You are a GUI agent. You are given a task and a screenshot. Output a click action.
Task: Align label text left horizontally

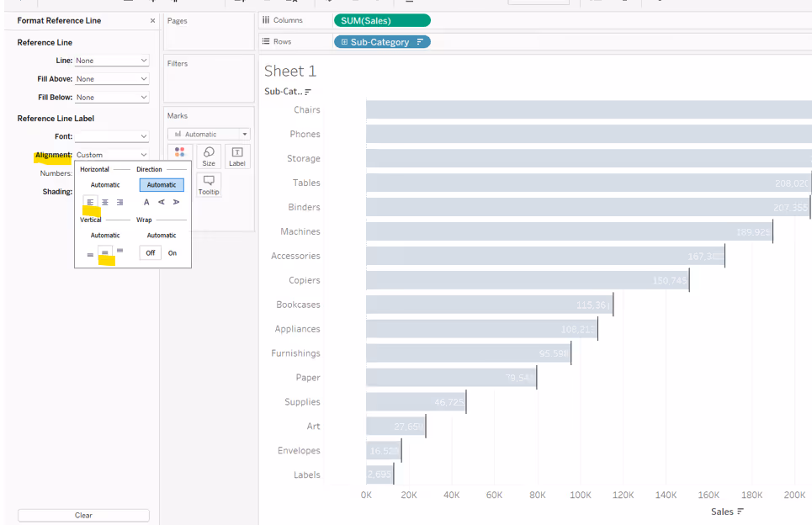[90, 203]
